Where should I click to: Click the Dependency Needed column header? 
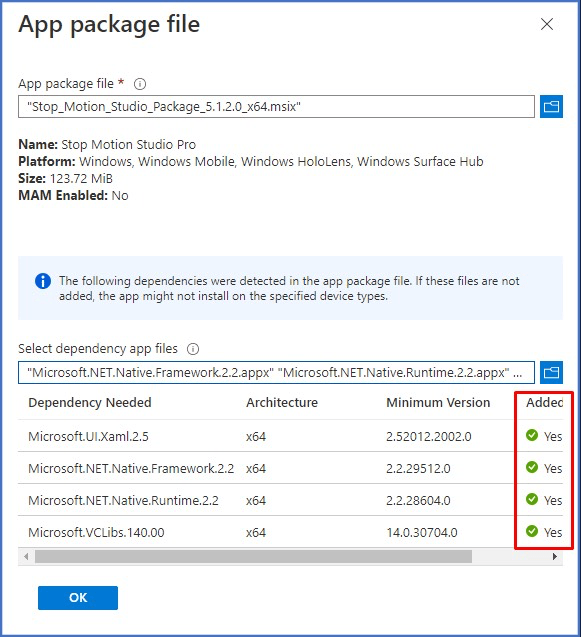click(90, 402)
